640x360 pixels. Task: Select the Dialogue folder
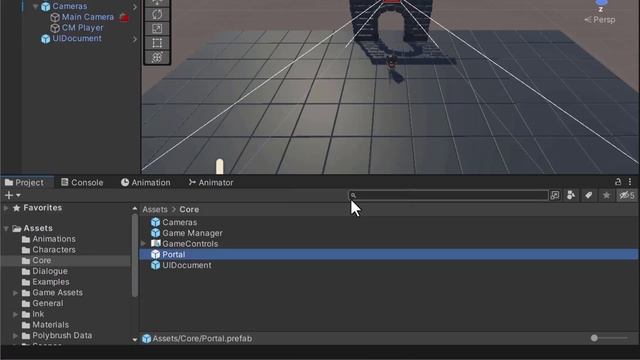tap(50, 271)
